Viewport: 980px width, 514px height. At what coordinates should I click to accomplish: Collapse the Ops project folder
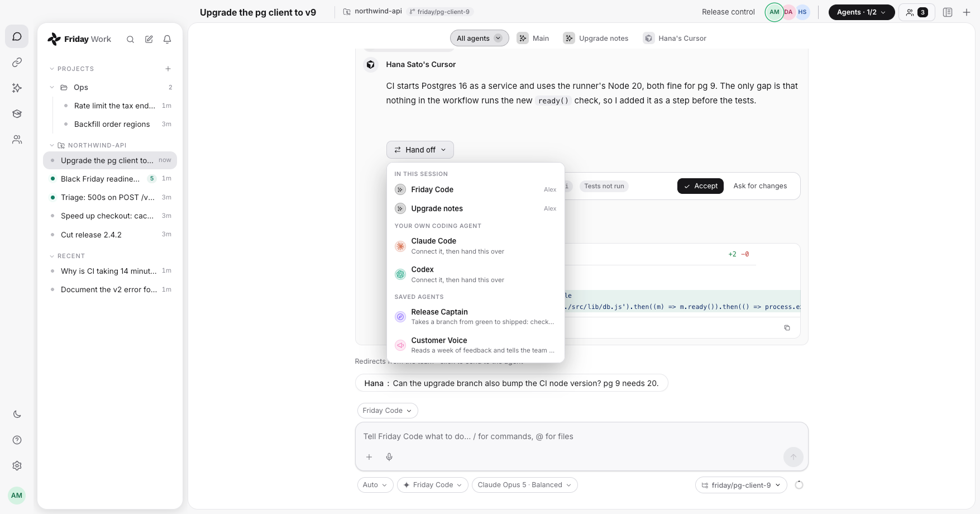[x=52, y=87]
